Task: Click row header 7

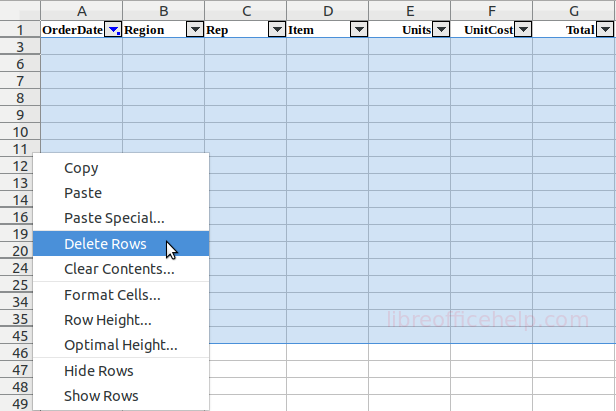Action: pyautogui.click(x=20, y=81)
